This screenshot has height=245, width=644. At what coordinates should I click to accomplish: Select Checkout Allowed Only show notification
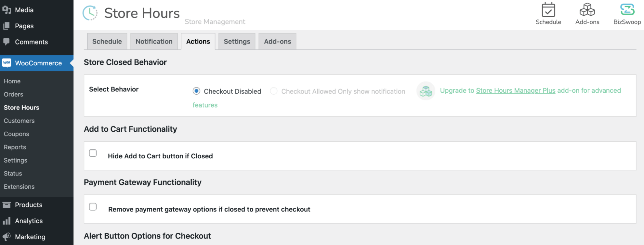[274, 91]
